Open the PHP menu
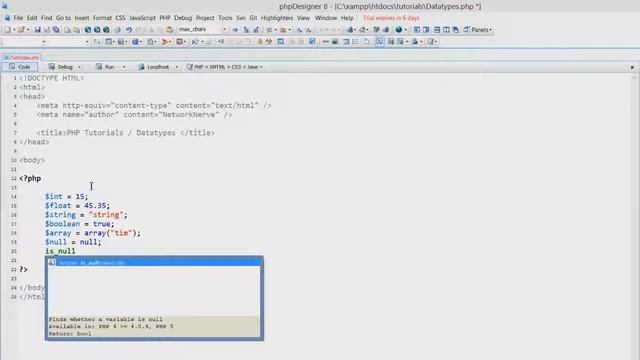Screen dimensions: 640x360 pyautogui.click(x=165, y=18)
